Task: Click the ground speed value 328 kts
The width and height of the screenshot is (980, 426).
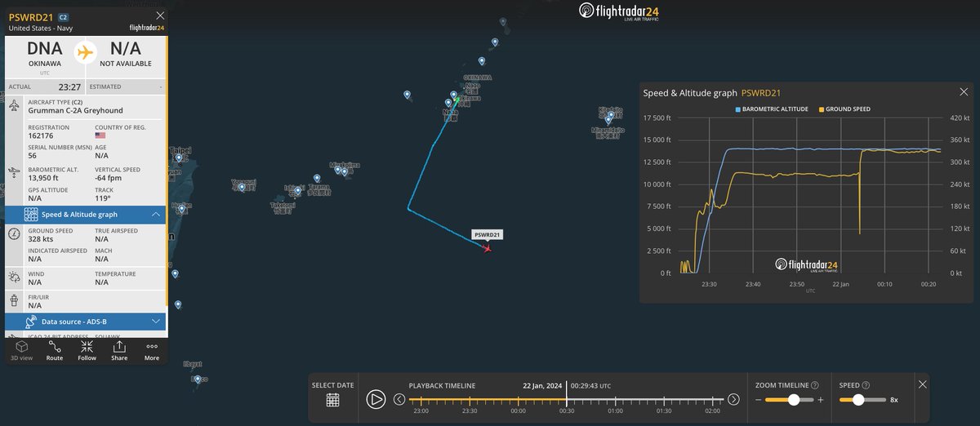Action: [42, 240]
